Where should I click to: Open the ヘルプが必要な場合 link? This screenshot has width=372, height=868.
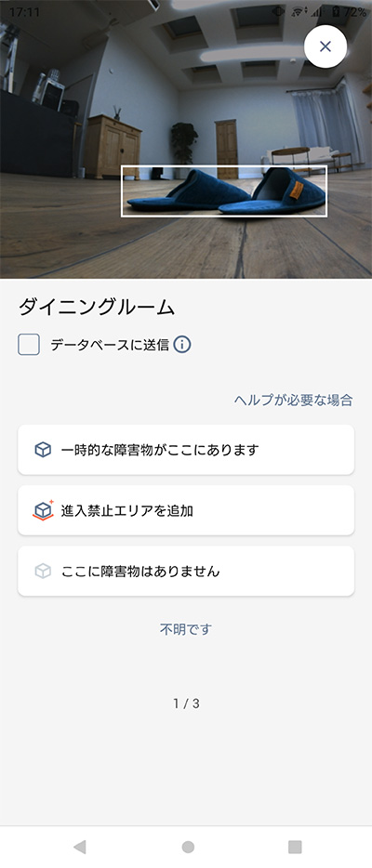(293, 400)
